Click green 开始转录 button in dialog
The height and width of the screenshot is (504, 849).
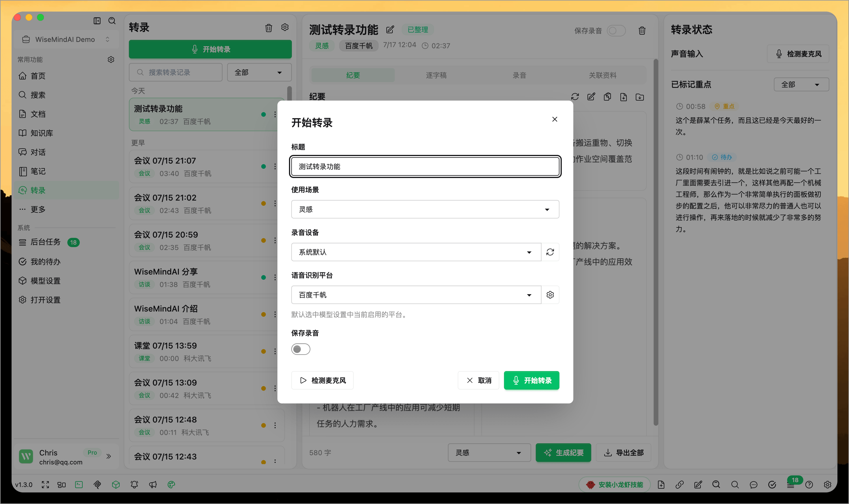pos(531,380)
